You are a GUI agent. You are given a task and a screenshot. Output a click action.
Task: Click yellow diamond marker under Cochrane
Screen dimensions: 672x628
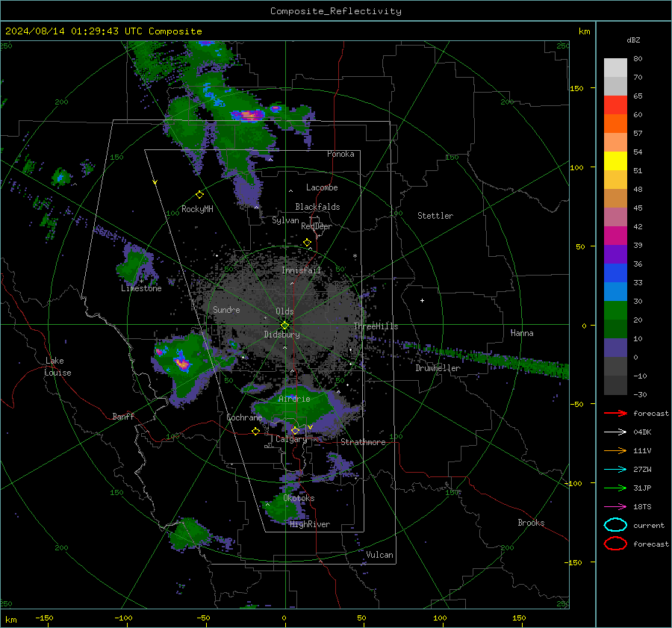click(x=255, y=432)
